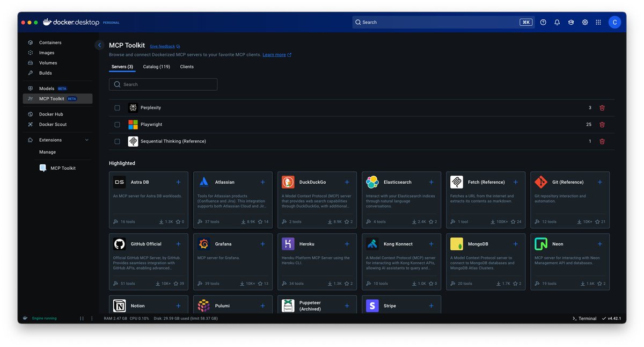Click the Engine running status text

[x=44, y=319]
